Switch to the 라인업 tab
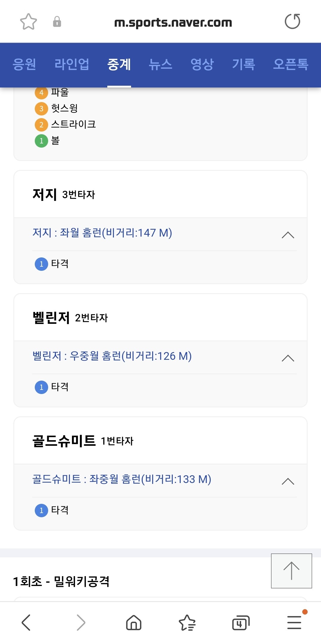The width and height of the screenshot is (321, 644). point(72,64)
